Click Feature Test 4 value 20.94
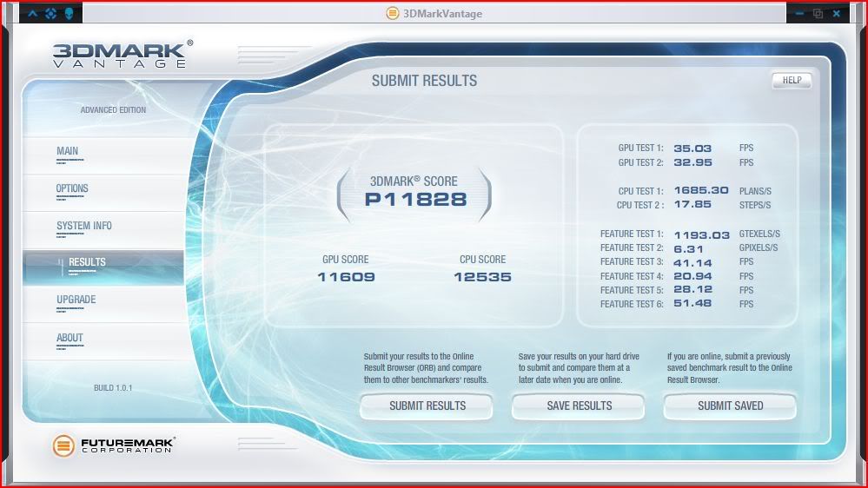This screenshot has width=868, height=488. (x=692, y=276)
